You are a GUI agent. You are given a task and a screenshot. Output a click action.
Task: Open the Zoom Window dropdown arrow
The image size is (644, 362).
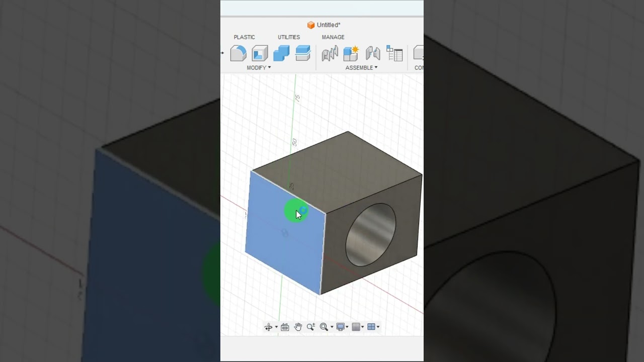click(332, 327)
